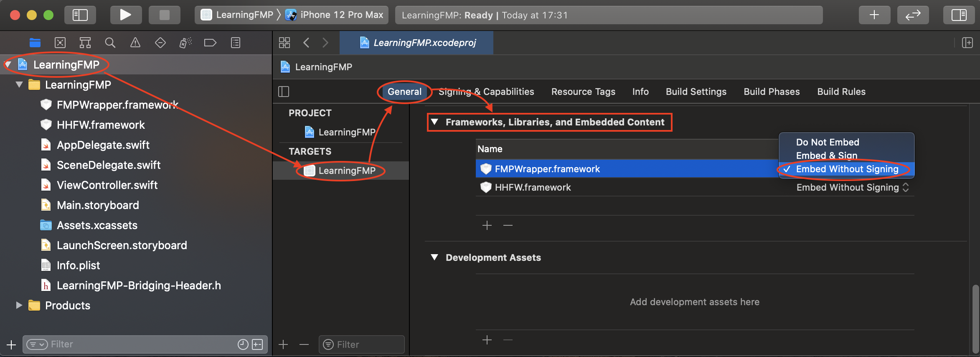Open the Library with plus button
This screenshot has height=357, width=980.
coord(874,15)
